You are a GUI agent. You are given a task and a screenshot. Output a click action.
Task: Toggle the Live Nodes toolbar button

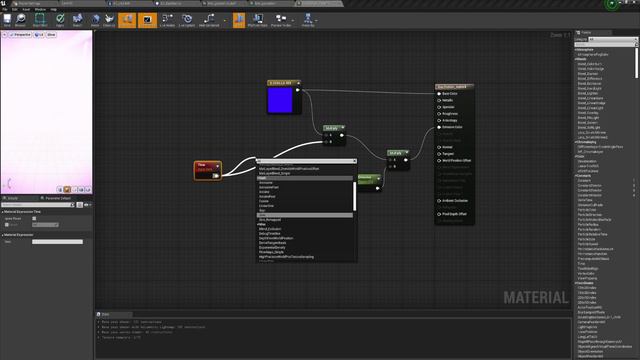(x=167, y=20)
